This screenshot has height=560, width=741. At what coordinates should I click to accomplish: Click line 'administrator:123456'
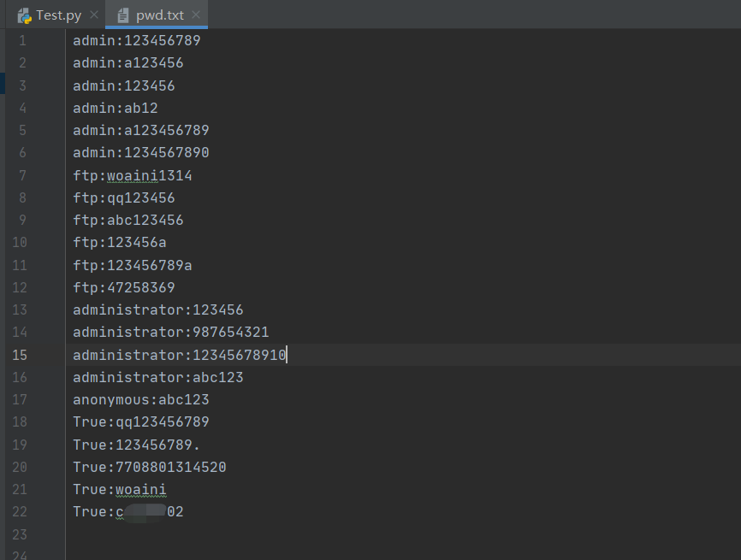click(x=157, y=309)
